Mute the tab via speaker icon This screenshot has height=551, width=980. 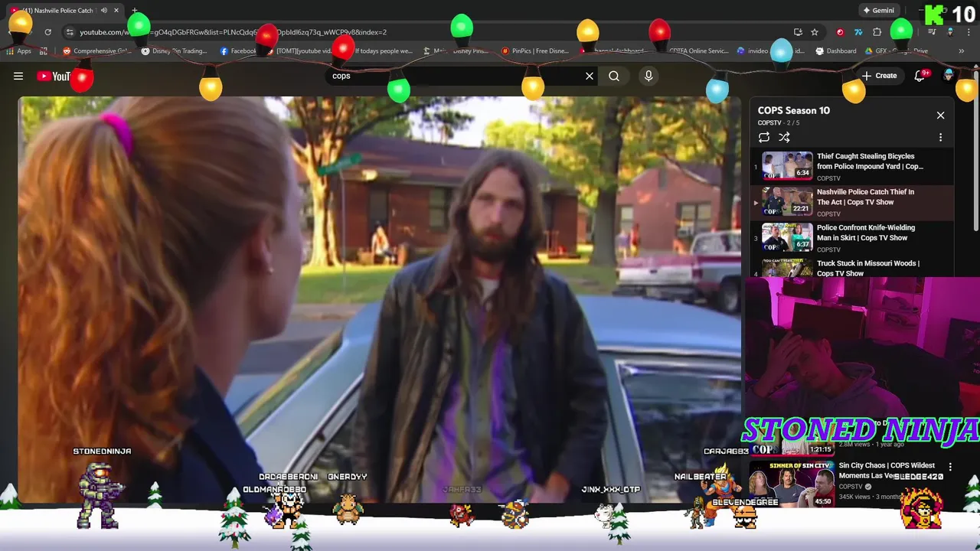click(103, 11)
